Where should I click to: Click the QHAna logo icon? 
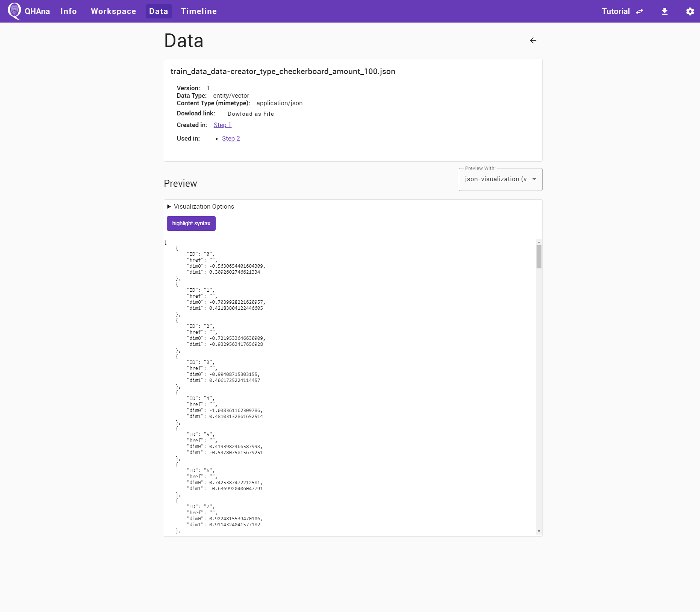tap(14, 11)
